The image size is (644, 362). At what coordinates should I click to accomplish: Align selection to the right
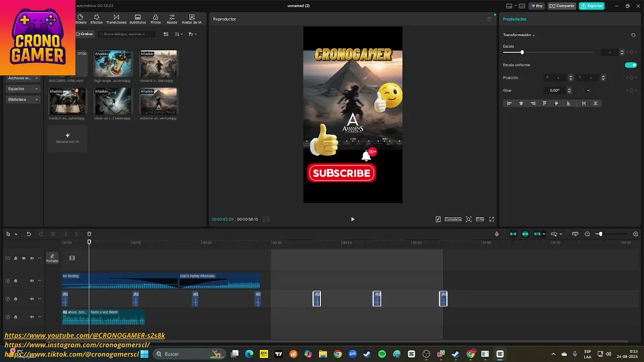pyautogui.click(x=533, y=104)
